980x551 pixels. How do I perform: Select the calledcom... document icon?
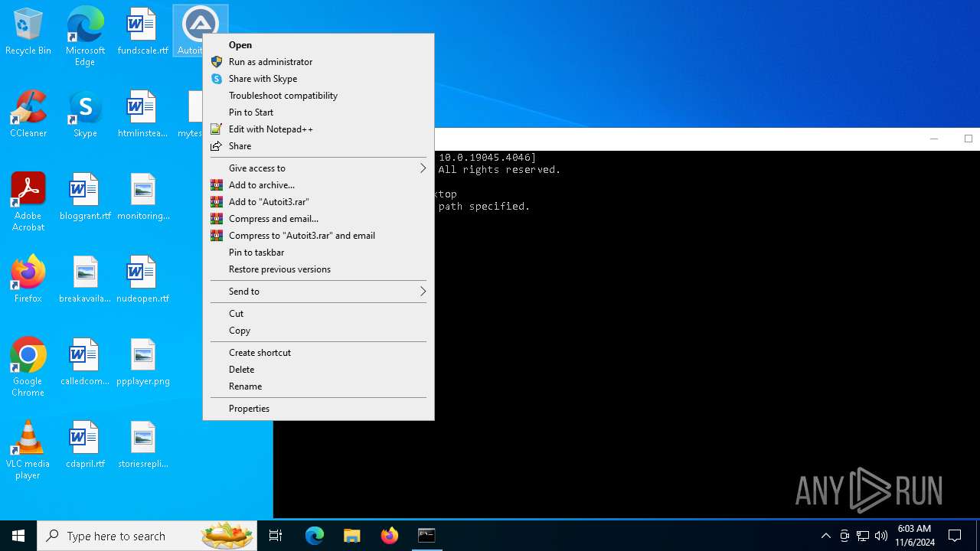click(x=85, y=363)
